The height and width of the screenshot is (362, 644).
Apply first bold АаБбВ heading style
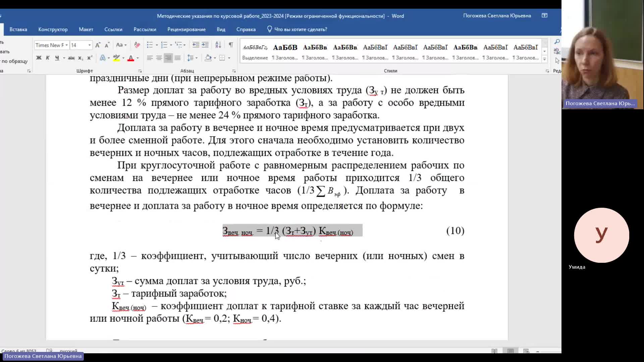pyautogui.click(x=285, y=52)
